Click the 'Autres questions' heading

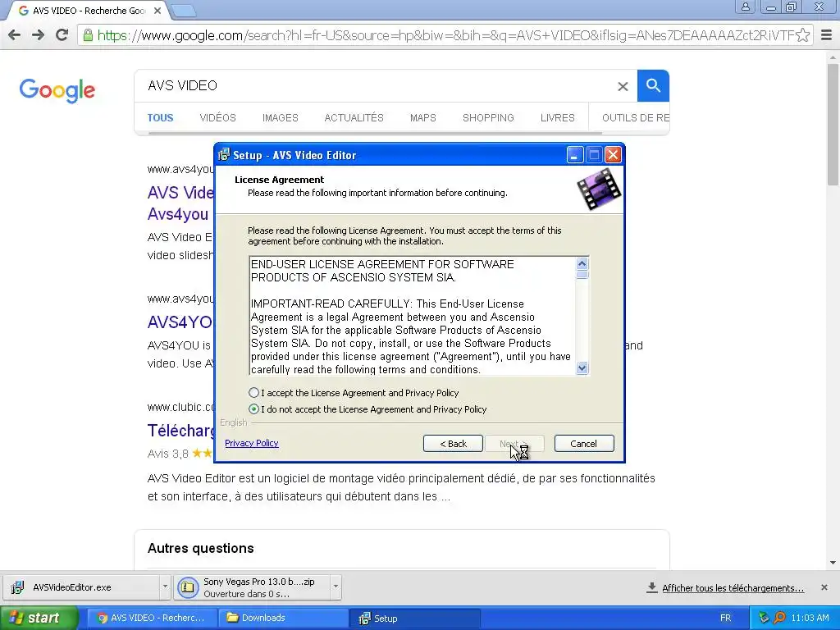tap(200, 548)
